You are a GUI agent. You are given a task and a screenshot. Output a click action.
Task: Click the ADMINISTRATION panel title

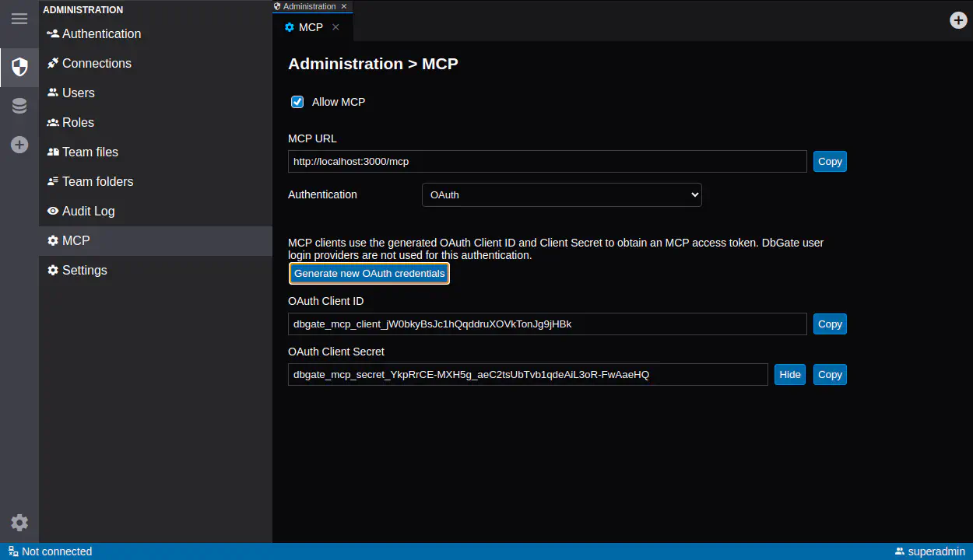coord(83,10)
